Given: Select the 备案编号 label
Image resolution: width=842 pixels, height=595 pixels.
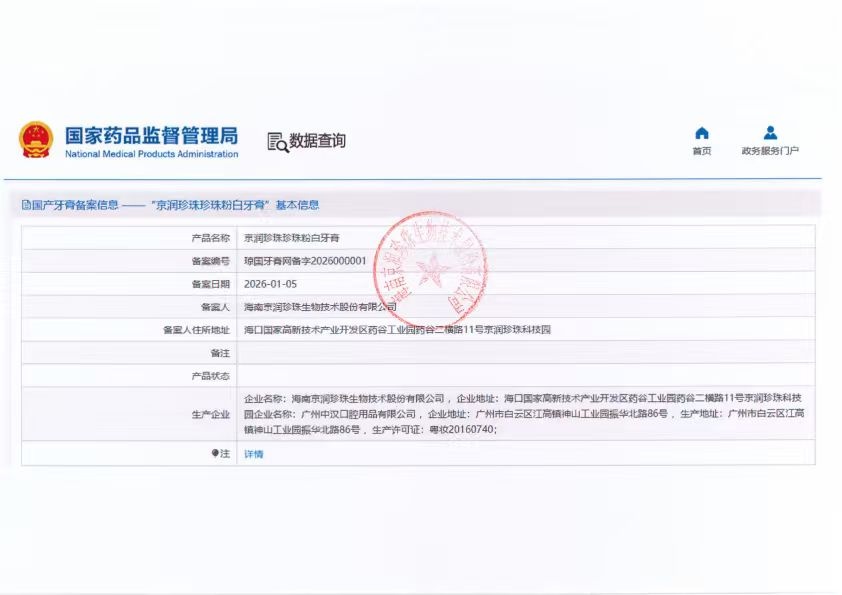Looking at the screenshot, I should pyautogui.click(x=210, y=261).
